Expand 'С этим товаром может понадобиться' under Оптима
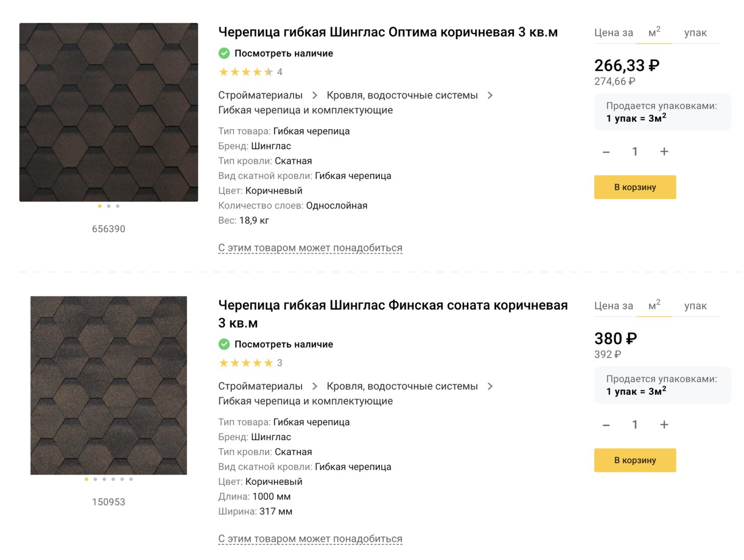 click(x=310, y=248)
